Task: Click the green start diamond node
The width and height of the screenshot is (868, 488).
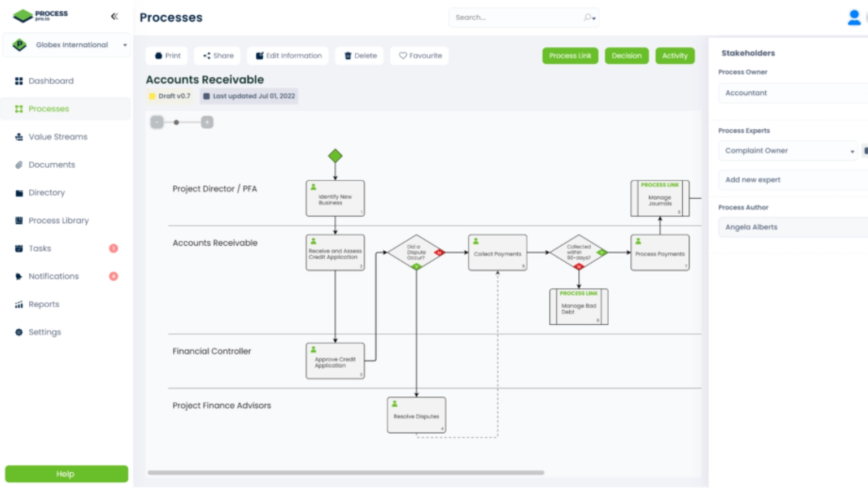Action: coord(335,156)
